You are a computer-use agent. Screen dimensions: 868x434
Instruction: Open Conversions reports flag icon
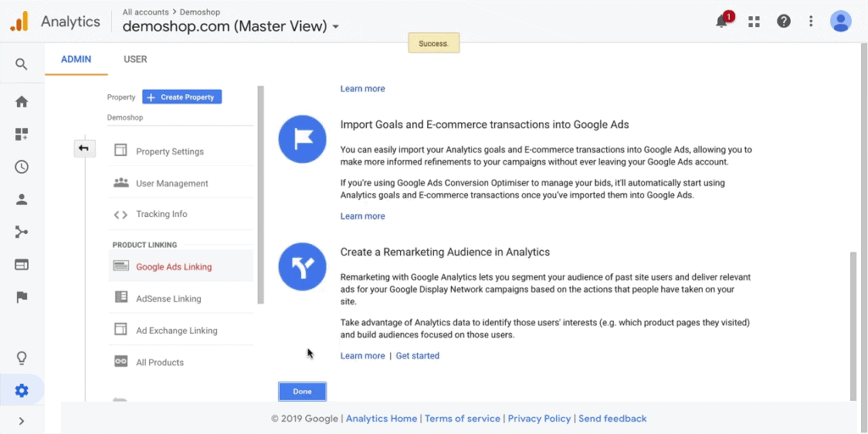click(21, 298)
